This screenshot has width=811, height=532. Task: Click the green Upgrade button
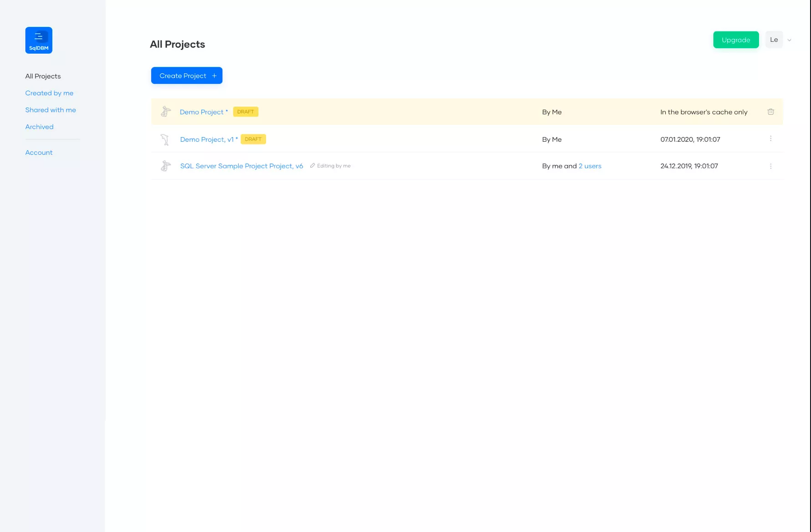(735, 40)
